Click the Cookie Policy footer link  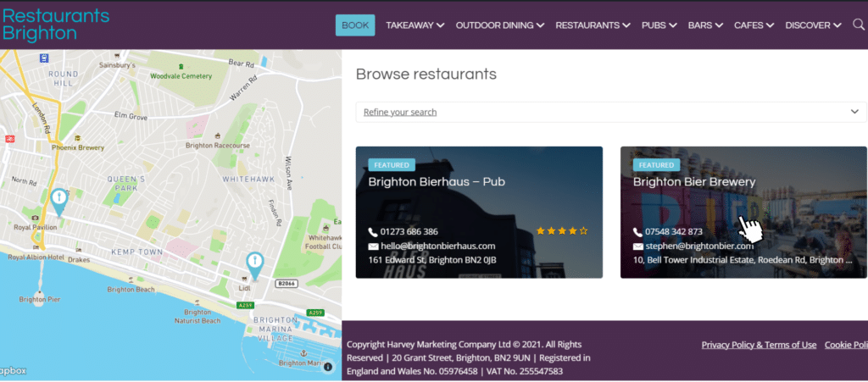coord(846,345)
